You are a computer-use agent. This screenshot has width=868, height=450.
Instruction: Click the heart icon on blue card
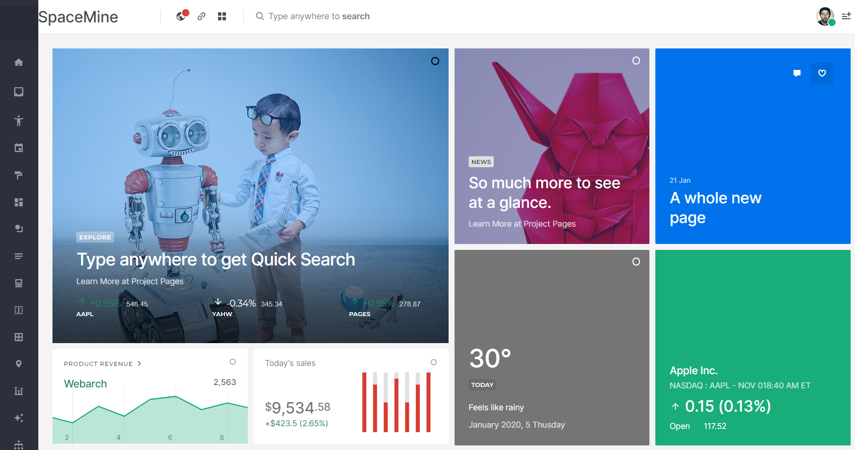(822, 73)
